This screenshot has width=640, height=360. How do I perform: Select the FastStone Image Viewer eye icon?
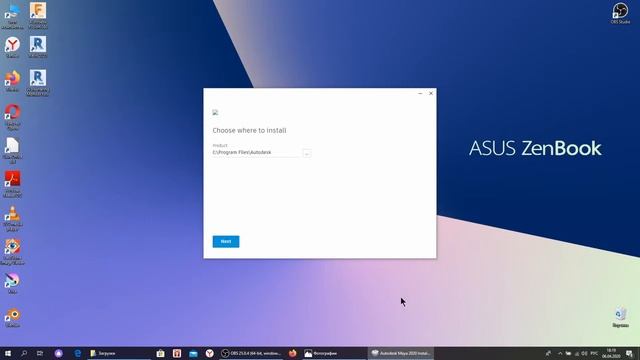12,252
